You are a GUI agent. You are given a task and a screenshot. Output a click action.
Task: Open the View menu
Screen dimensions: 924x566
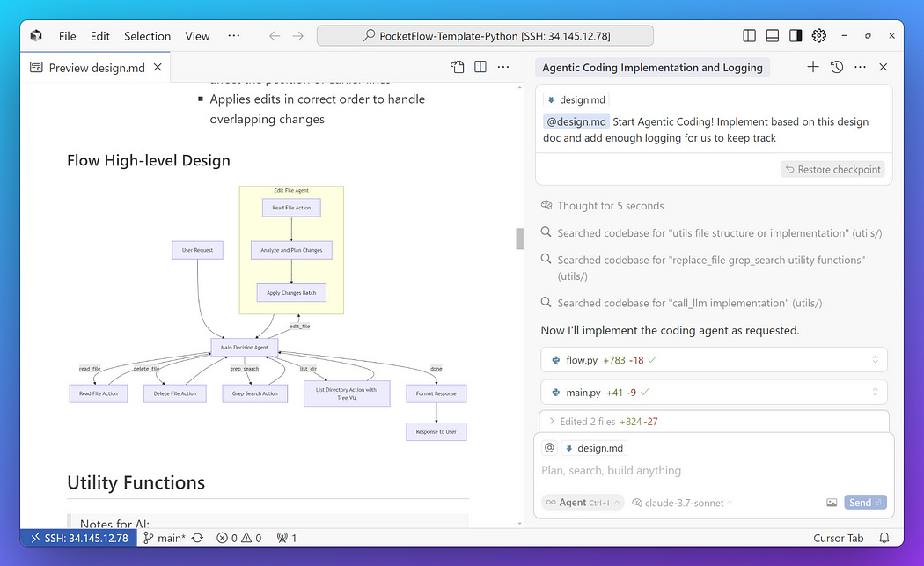[197, 36]
